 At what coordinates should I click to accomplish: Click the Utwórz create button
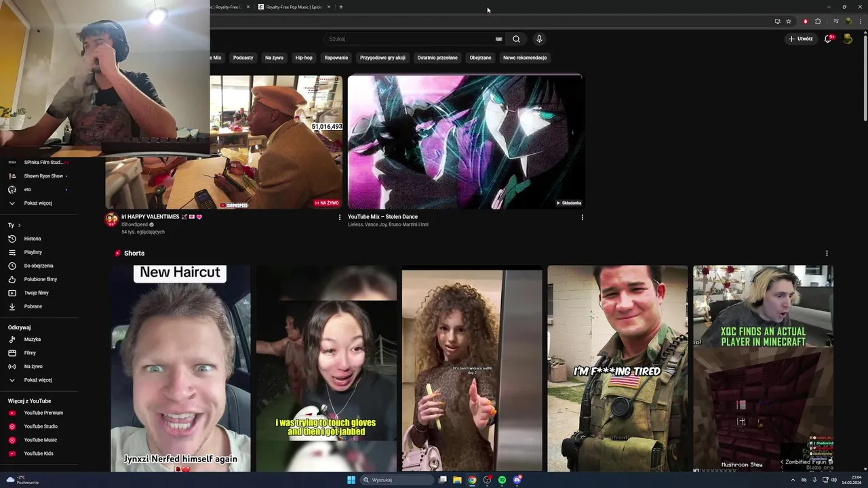[x=800, y=39]
